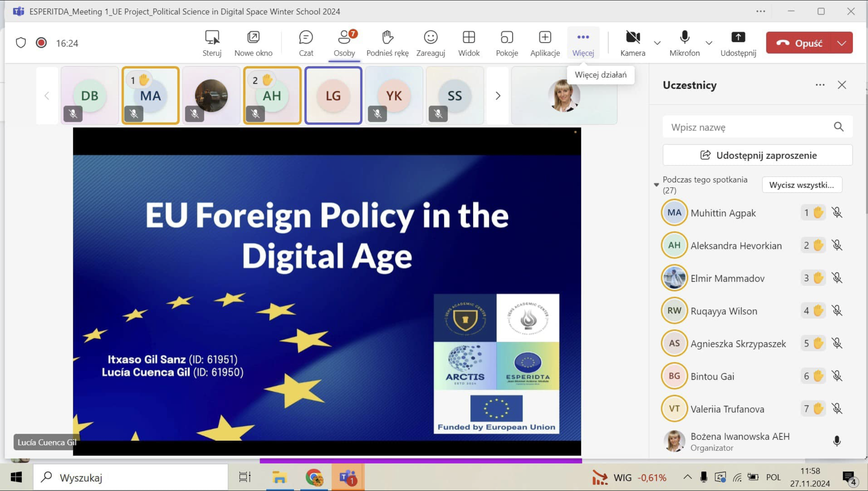Click Udostępnij zaproszenie button
868x491 pixels.
tap(757, 155)
